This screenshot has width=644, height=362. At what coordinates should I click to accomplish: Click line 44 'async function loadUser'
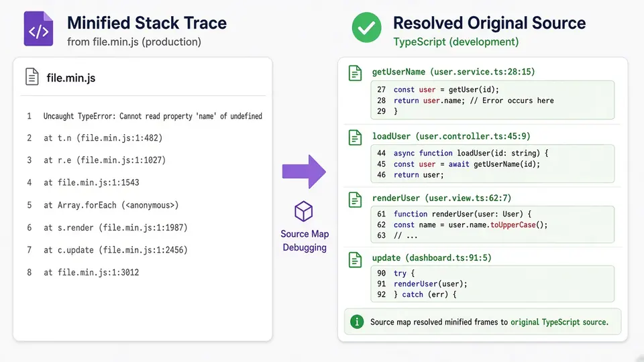click(x=471, y=153)
